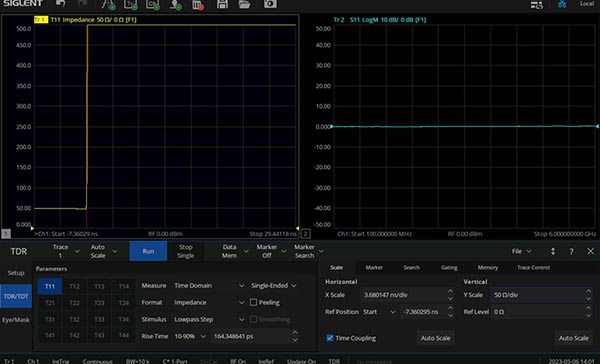
Task: Click the lines-and-loop icon left of network icon
Action: click(x=536, y=5)
